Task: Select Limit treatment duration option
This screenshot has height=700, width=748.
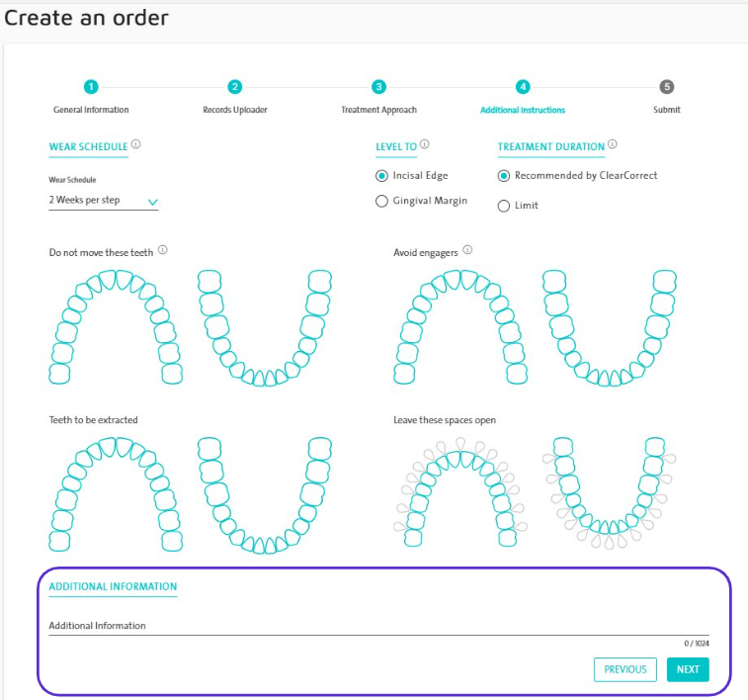Action: [504, 206]
